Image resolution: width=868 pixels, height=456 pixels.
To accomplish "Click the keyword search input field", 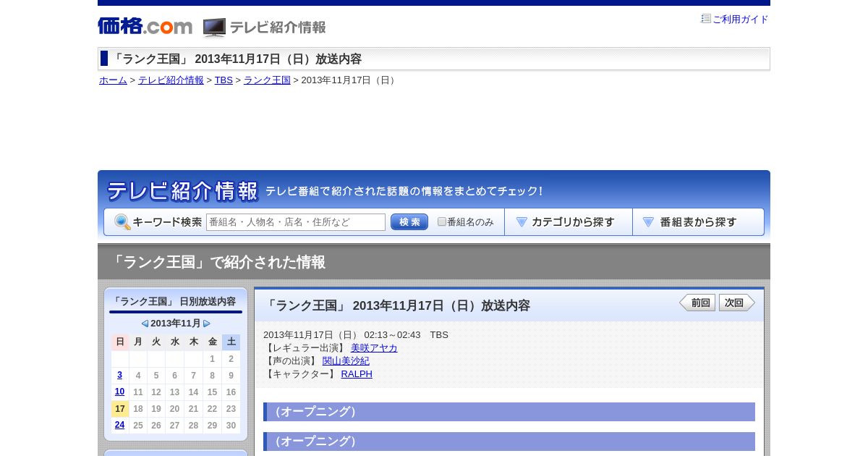I will coord(296,222).
